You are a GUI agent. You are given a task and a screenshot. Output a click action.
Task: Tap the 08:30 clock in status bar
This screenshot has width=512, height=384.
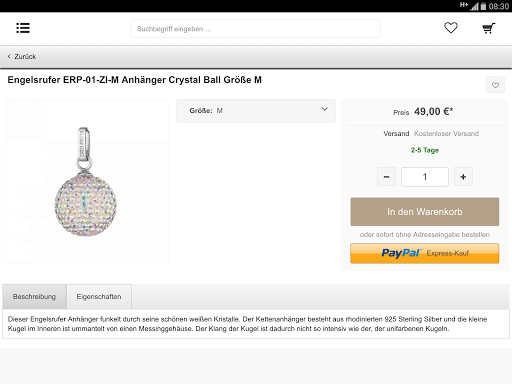point(499,6)
